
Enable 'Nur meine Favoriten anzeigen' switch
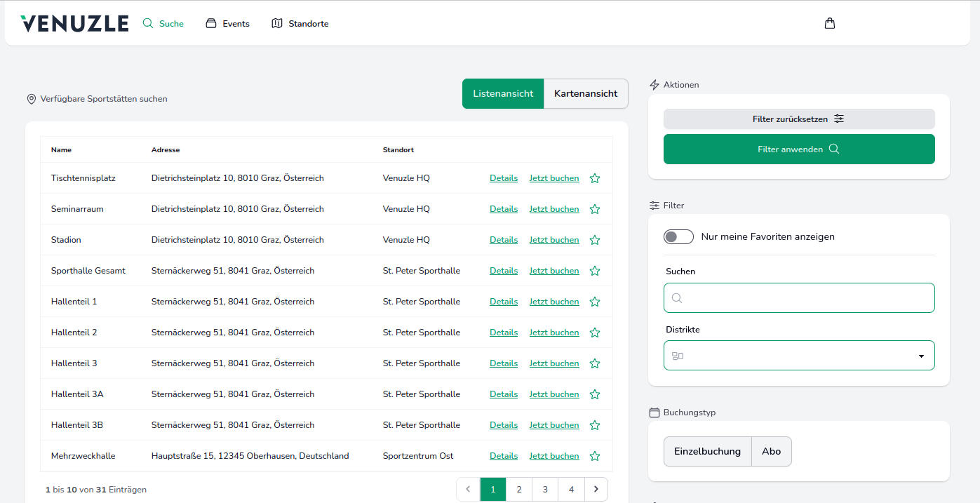(678, 237)
